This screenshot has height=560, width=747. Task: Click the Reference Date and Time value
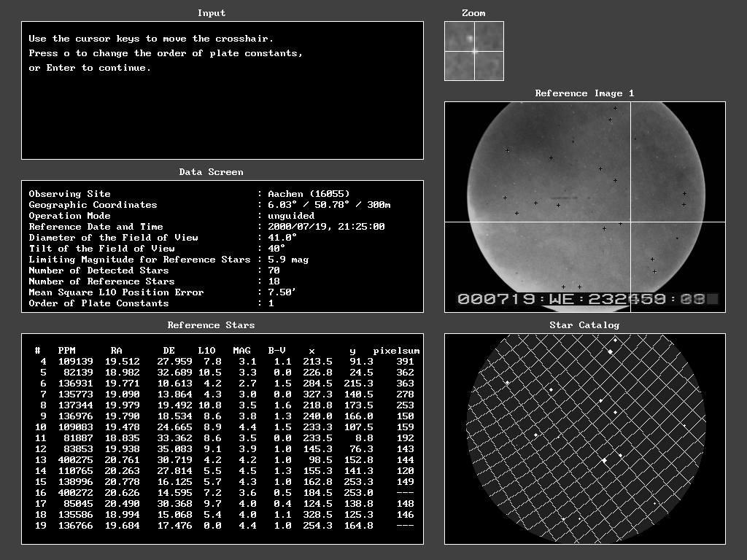pos(326,227)
